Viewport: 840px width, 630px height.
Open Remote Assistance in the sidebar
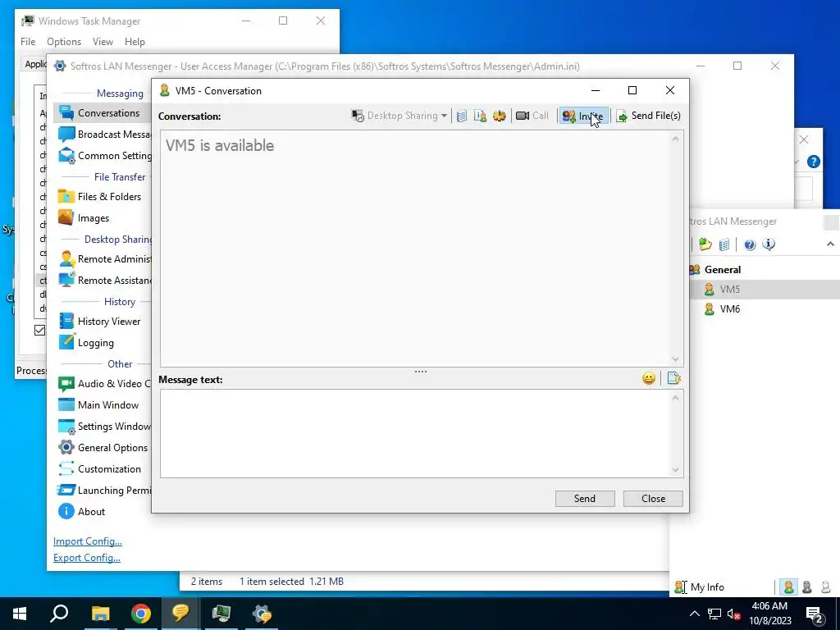104,281
